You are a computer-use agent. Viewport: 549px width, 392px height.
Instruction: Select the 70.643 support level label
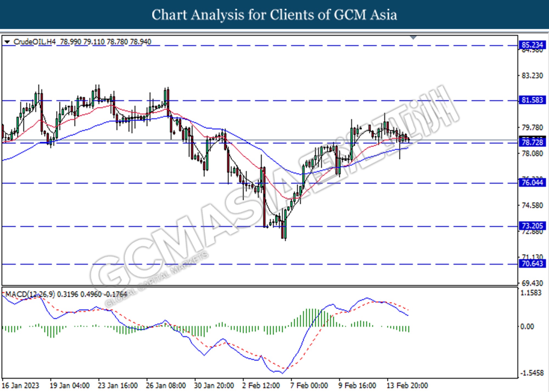532,264
